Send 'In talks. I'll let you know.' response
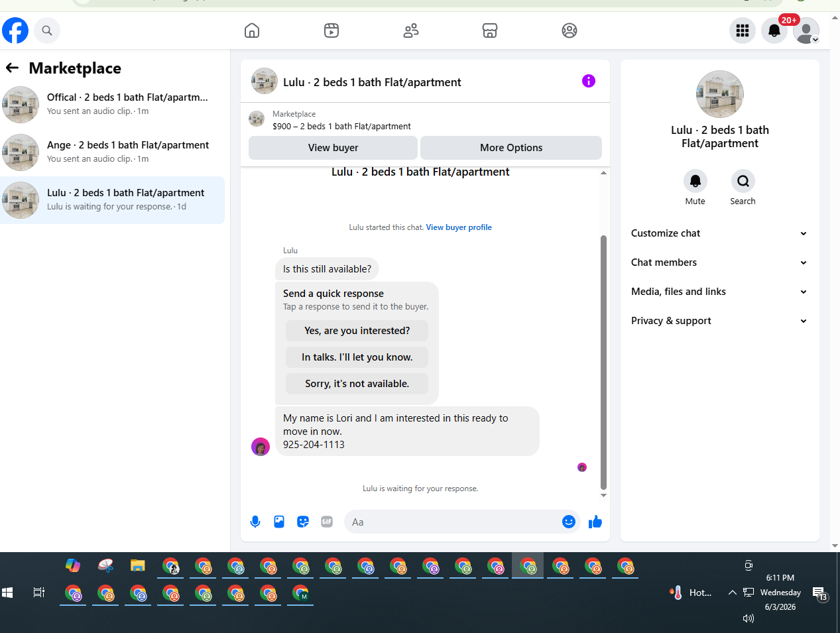This screenshot has height=633, width=840. (357, 357)
